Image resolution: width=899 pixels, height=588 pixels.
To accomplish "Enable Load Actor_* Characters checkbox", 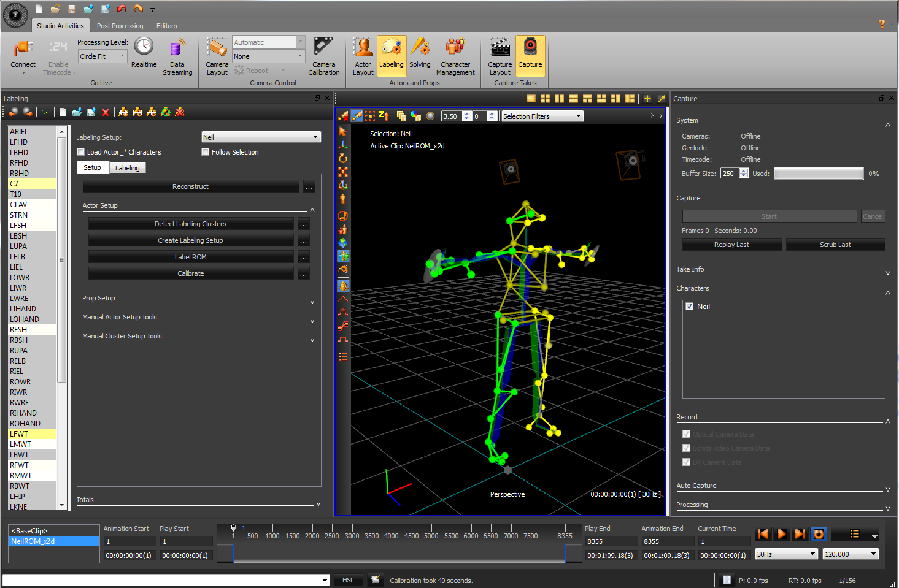I will coord(80,152).
